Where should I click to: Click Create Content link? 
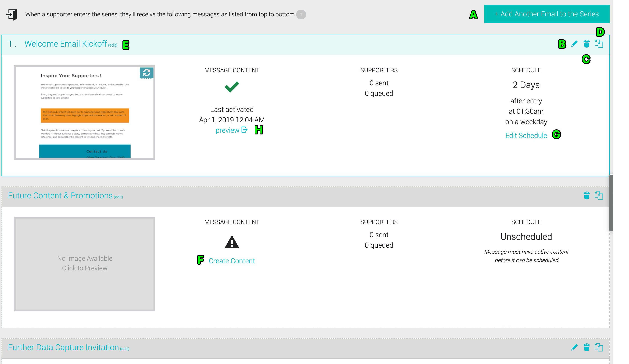coord(232,261)
